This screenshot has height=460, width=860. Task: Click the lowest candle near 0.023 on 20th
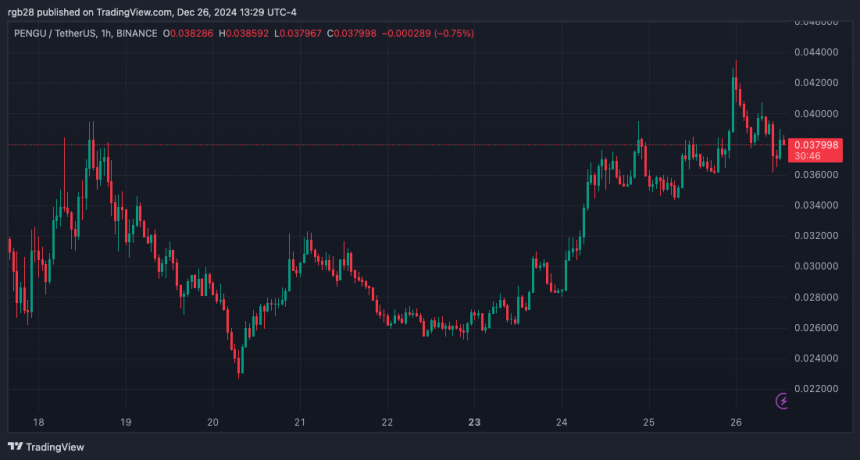click(x=239, y=364)
